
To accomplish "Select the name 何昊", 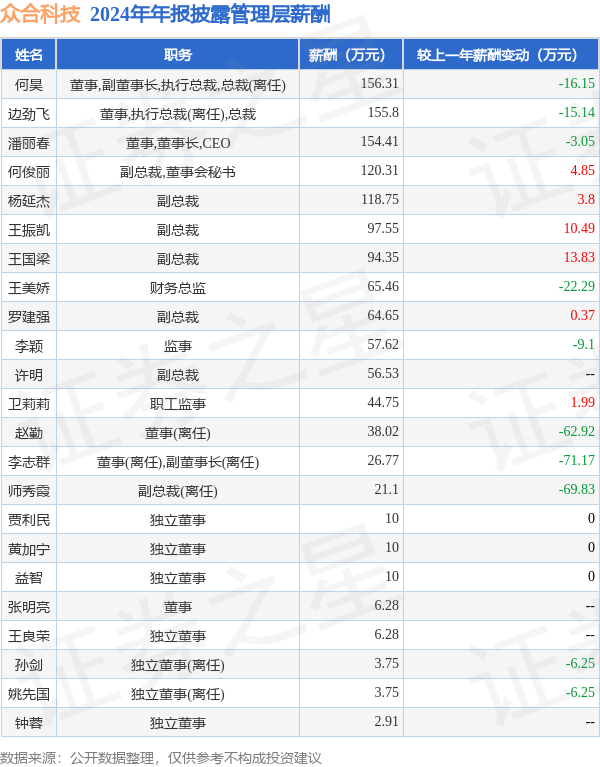I will tap(29, 85).
